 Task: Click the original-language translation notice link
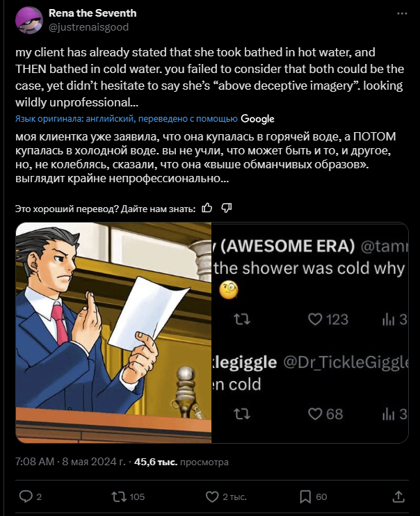[x=127, y=119]
